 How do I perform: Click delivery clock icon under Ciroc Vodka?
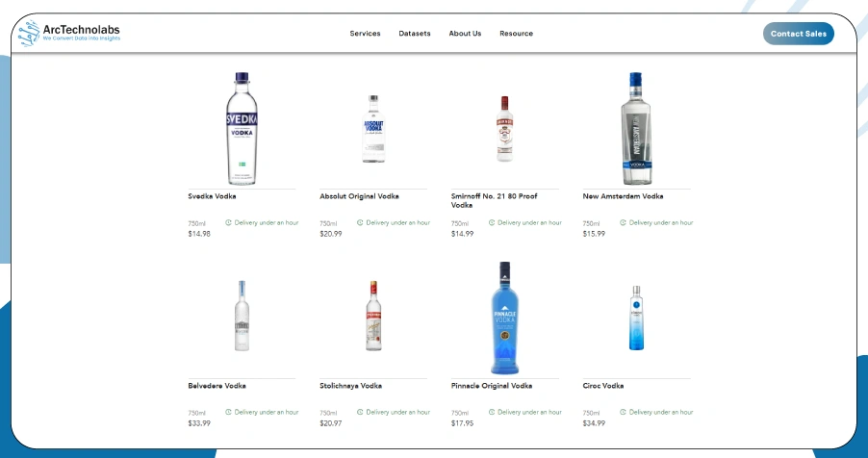coord(624,412)
